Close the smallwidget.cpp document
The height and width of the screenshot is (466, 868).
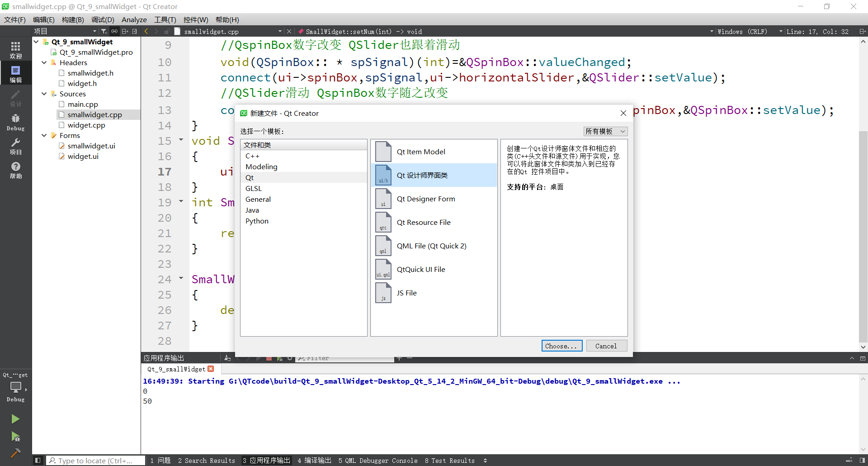(289, 31)
